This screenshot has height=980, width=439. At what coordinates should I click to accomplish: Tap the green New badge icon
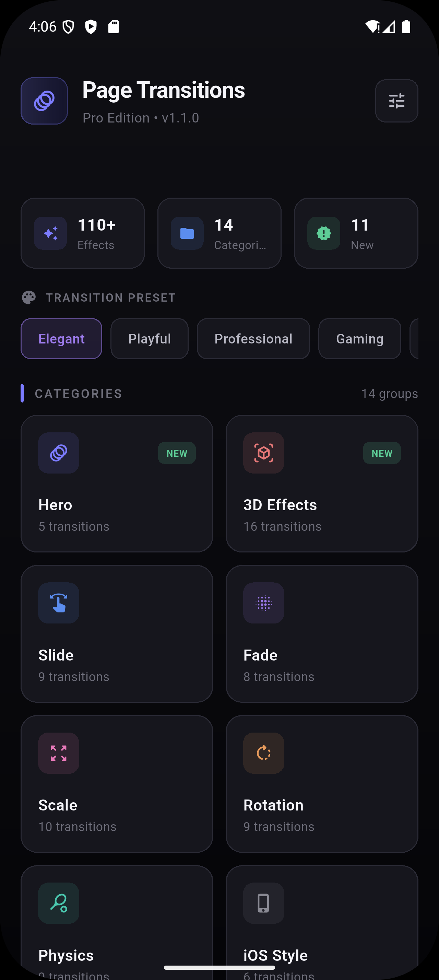[x=323, y=233]
